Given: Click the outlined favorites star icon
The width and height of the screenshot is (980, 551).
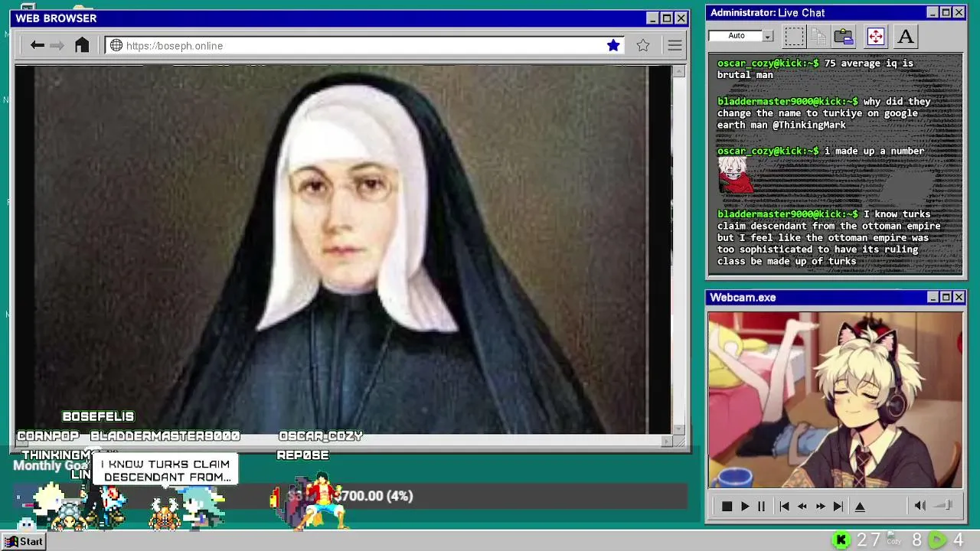Looking at the screenshot, I should [x=643, y=45].
